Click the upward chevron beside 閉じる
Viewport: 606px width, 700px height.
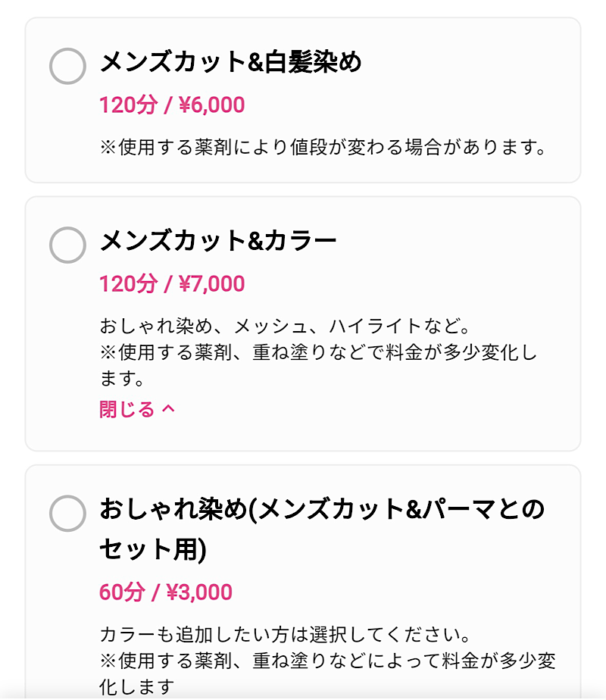tap(168, 410)
